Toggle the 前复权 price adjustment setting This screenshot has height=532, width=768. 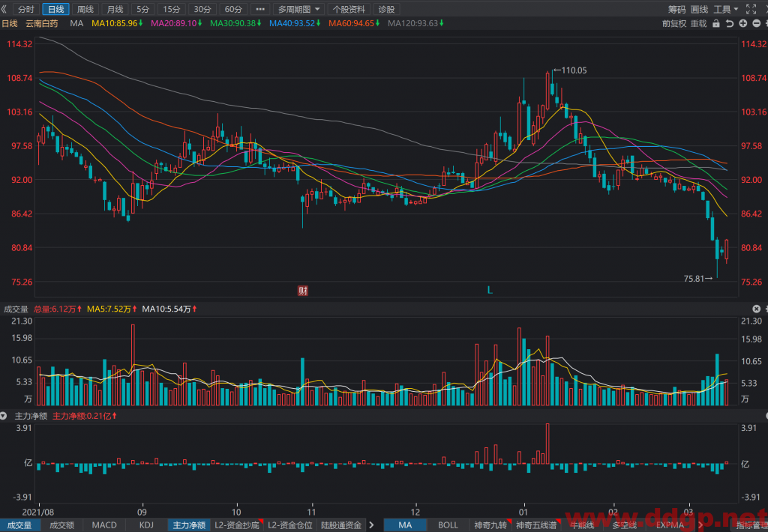674,23
